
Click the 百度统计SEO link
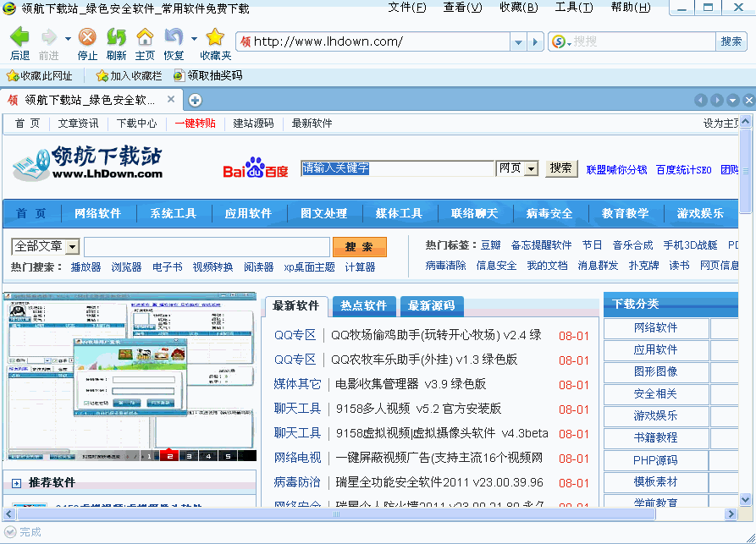pyautogui.click(x=684, y=169)
